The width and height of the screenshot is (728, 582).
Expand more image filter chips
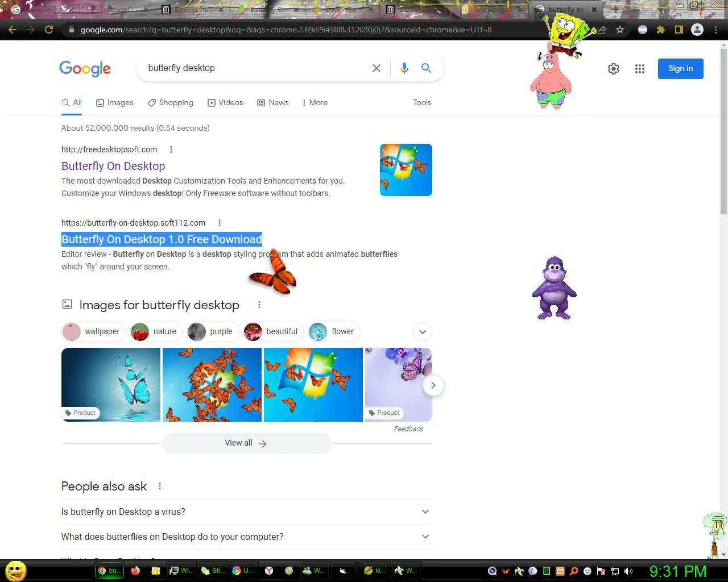(x=423, y=332)
